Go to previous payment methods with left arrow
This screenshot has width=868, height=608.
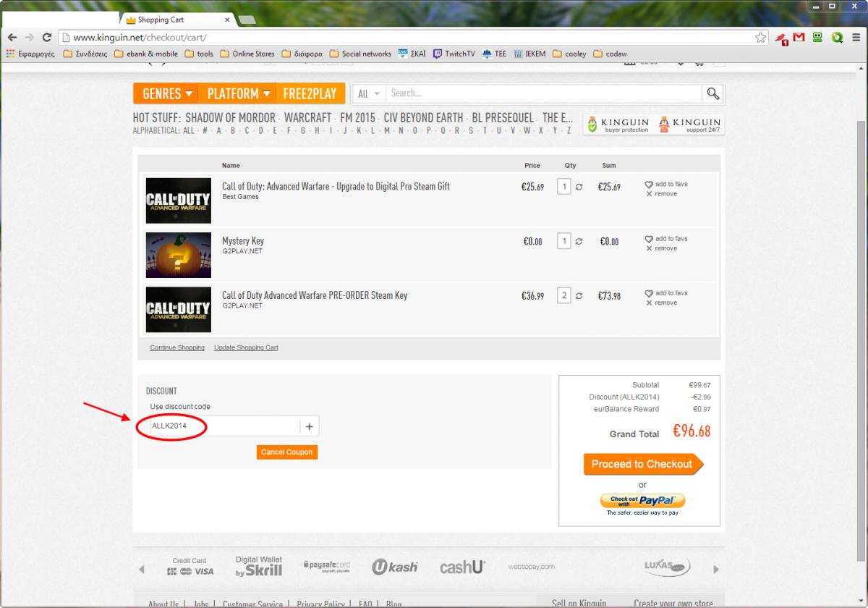[x=142, y=569]
